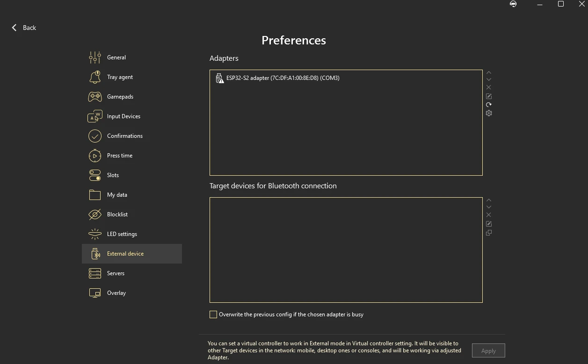Go to the Gamepads preferences
588x364 pixels.
tap(131, 97)
